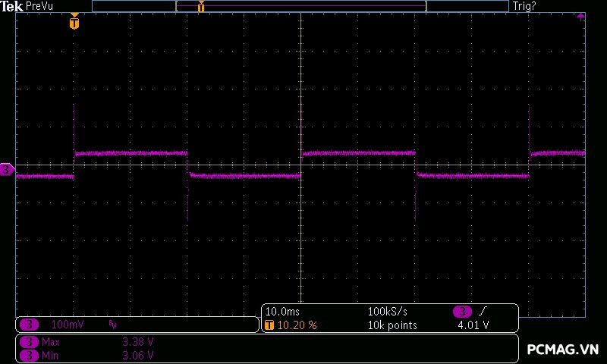
Task: Click the 100kS/s sample rate readout
Action: click(388, 312)
